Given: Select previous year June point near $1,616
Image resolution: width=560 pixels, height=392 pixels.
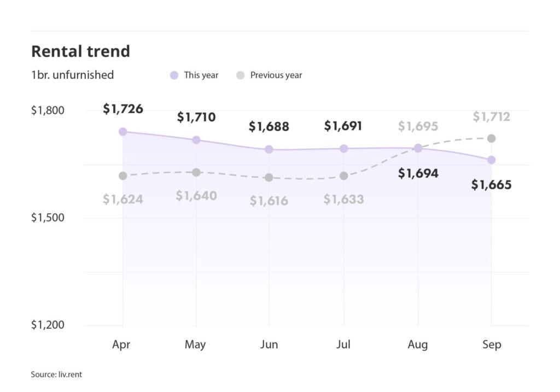Looking at the screenshot, I should (x=269, y=178).
